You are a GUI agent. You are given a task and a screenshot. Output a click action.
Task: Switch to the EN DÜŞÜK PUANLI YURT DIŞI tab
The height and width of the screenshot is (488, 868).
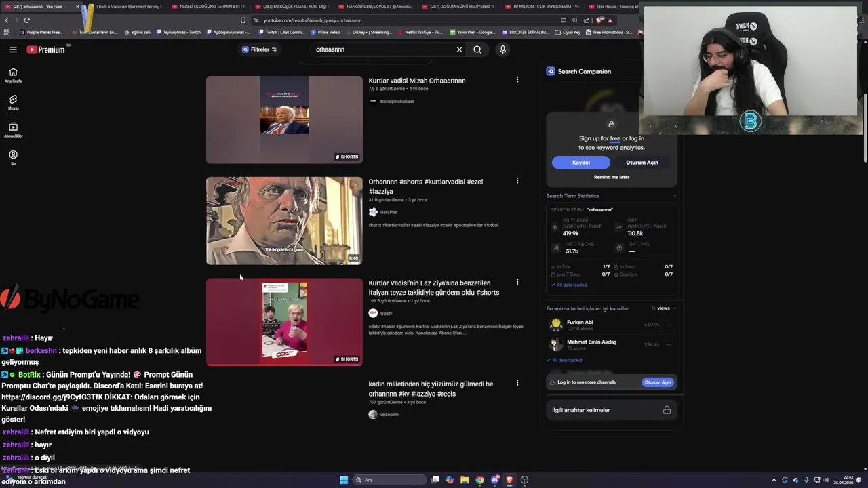292,6
